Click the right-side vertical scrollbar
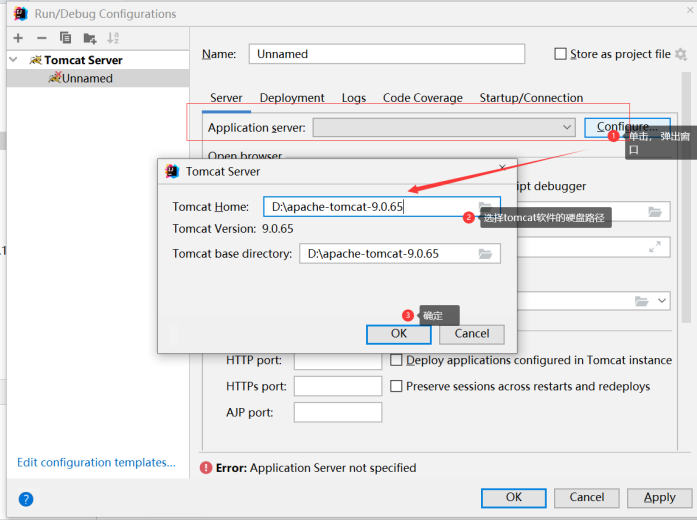 pyautogui.click(x=686, y=198)
